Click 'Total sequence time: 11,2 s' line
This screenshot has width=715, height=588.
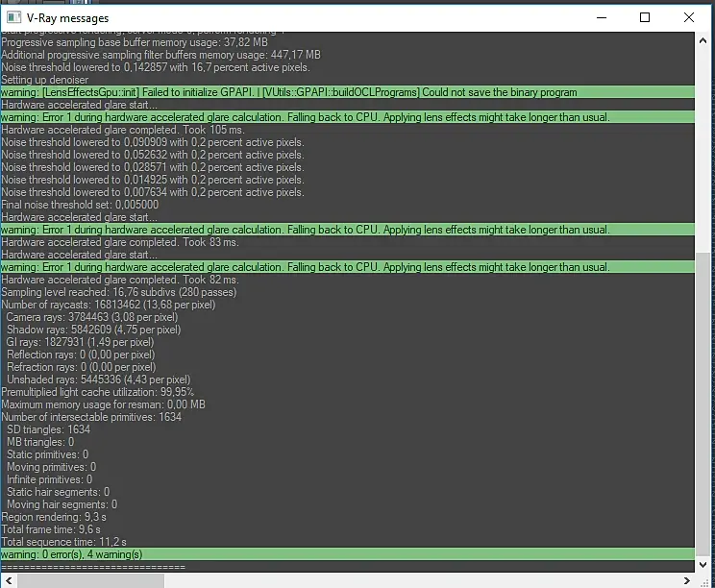coord(63,542)
